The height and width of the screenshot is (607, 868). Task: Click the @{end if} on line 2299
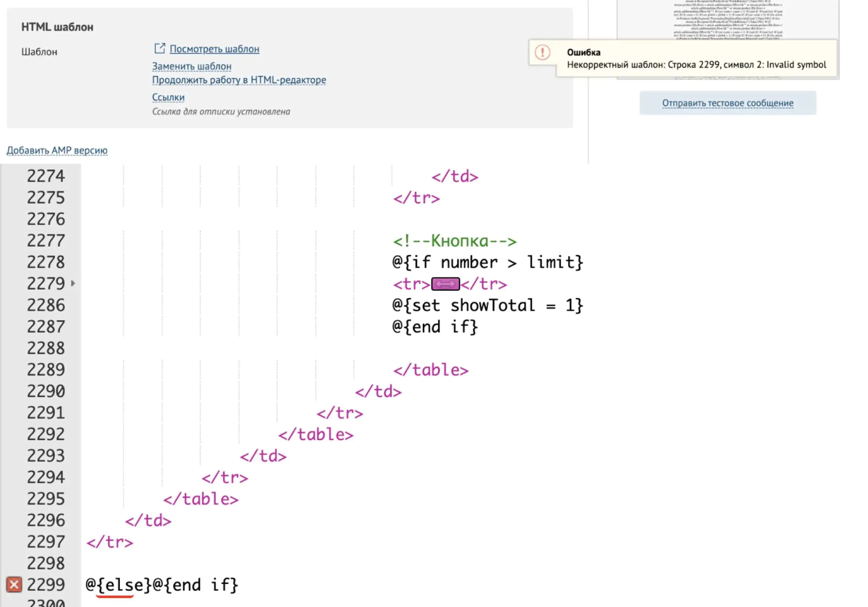click(x=195, y=585)
